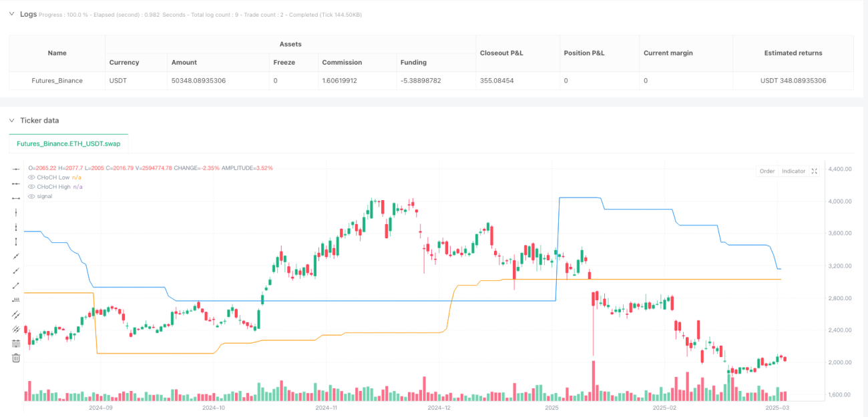Toggle visibility of CHoCH High indicator
This screenshot has height=417, width=868.
31,187
